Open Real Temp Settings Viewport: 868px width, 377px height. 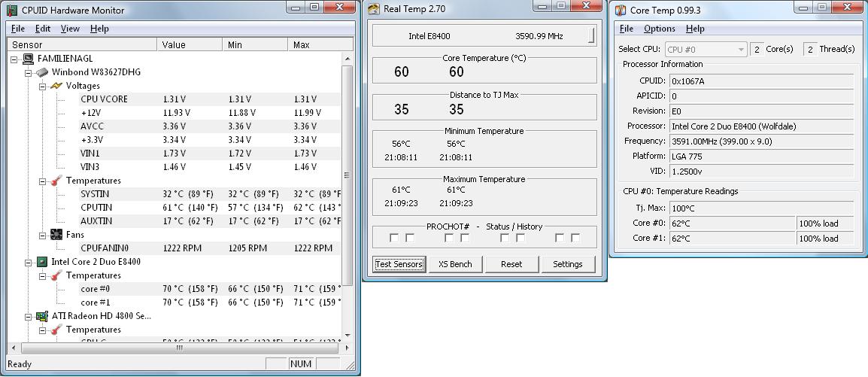[x=567, y=264]
